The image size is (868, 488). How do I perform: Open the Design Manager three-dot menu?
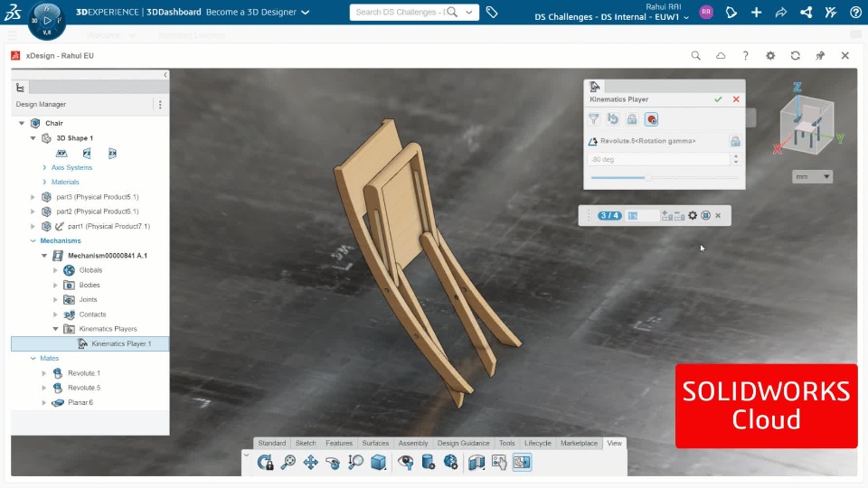160,105
